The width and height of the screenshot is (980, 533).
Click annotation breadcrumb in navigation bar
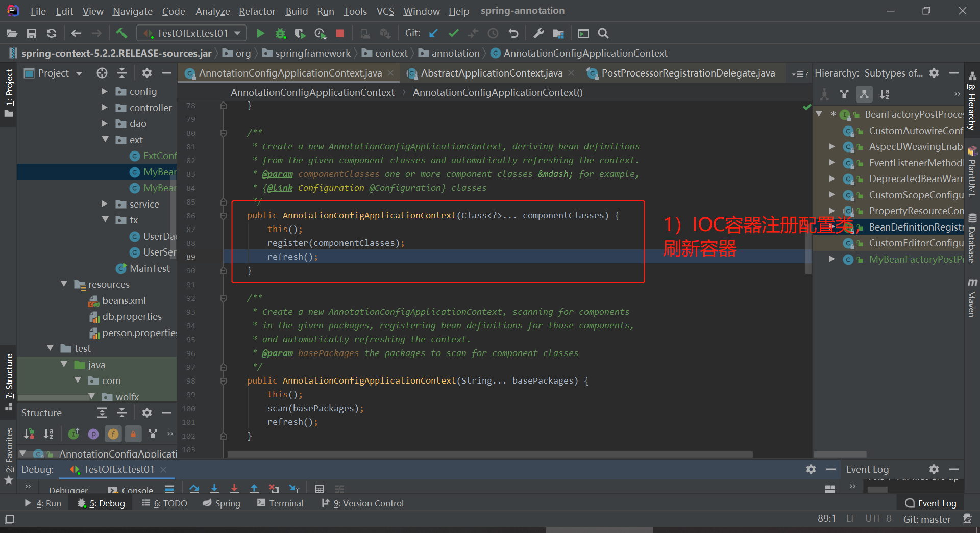click(450, 53)
